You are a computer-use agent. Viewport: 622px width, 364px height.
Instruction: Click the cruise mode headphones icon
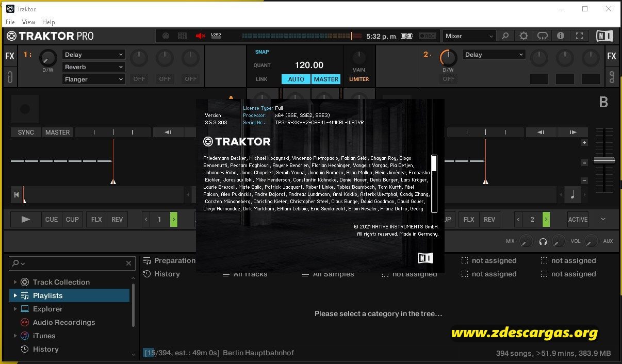[542, 36]
